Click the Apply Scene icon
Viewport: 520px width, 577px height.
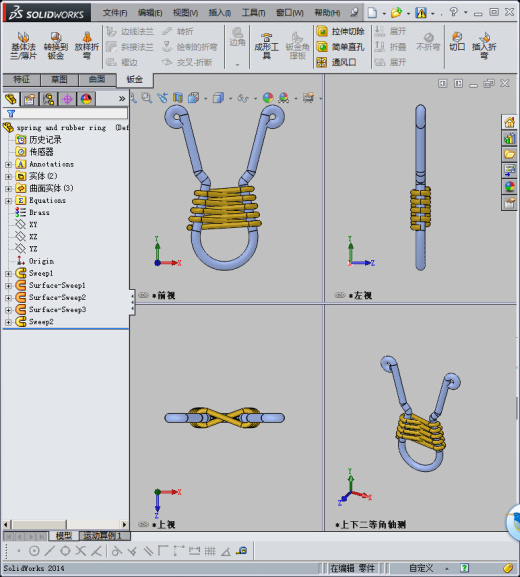tap(283, 98)
